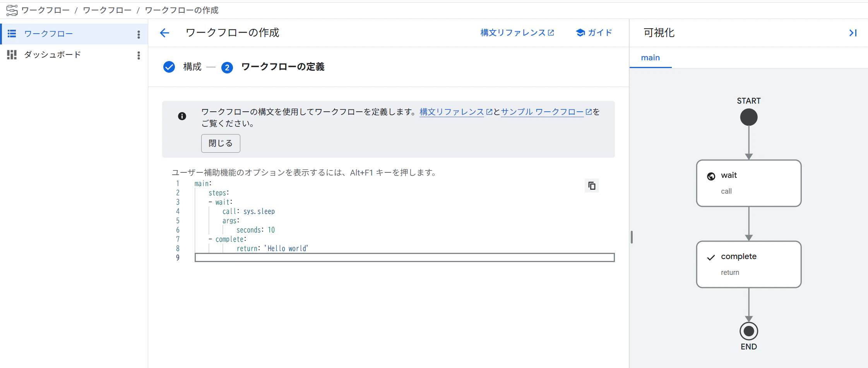Copy the workflow code with copy icon
Screen dimensions: 868x368
(592, 186)
